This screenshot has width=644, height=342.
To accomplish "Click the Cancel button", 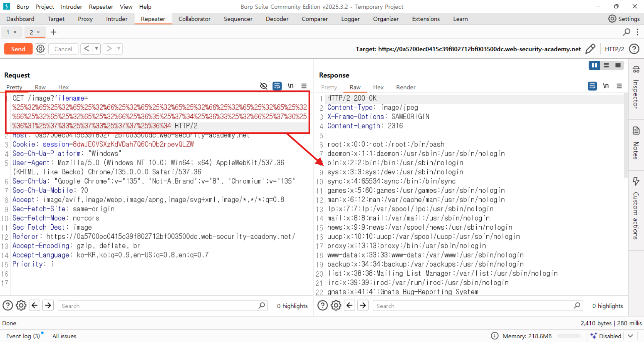I will coord(63,49).
